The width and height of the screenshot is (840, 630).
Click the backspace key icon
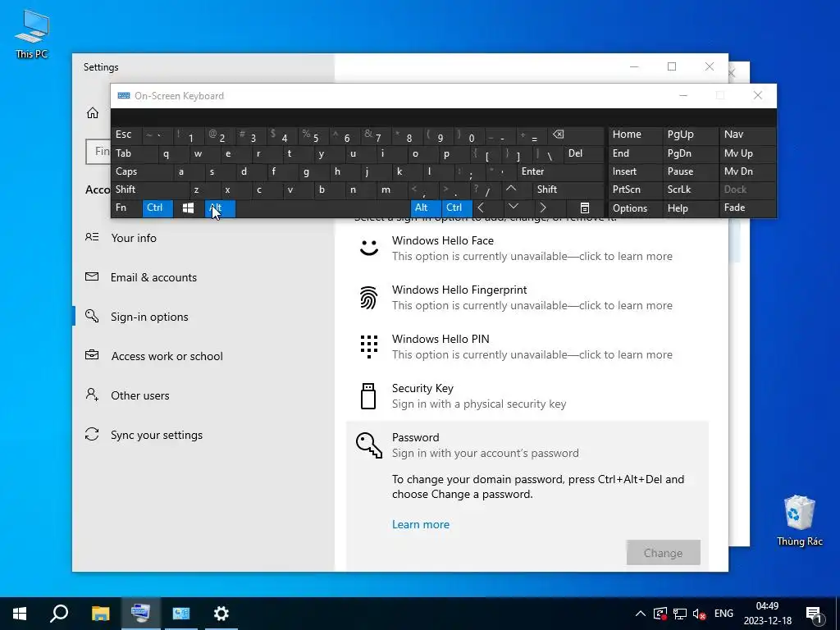click(576, 135)
